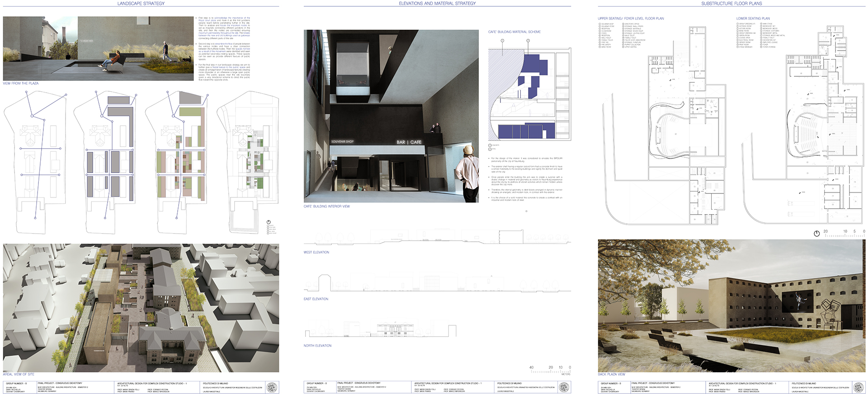Viewport: 868px width, 394px height.
Task: Click the 'BAR | CAFE' sign in the render
Action: 409,142
